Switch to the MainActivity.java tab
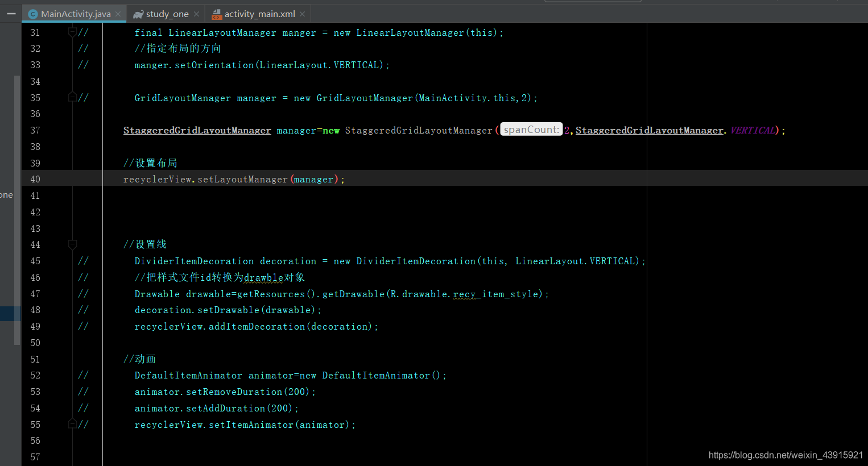This screenshot has height=466, width=868. pos(74,14)
